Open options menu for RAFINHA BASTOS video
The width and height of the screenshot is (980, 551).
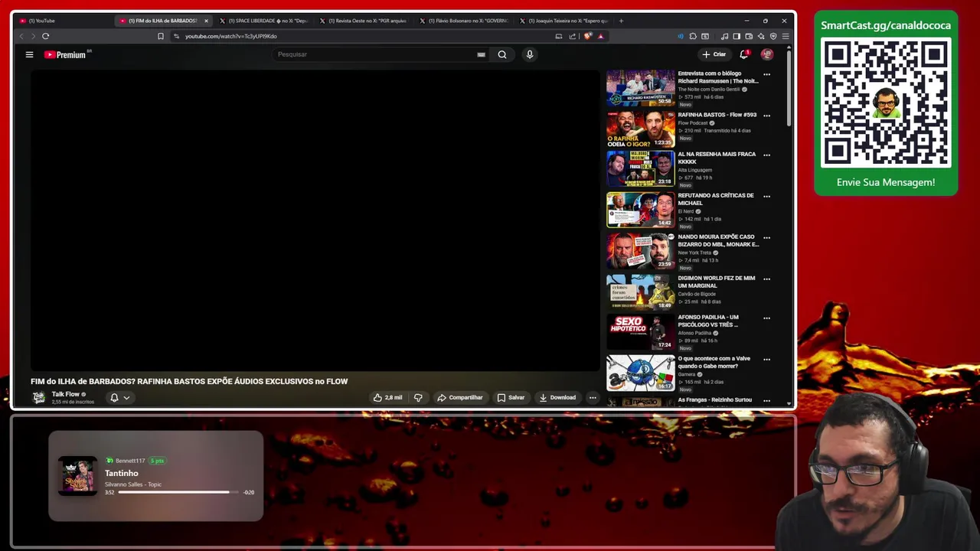point(766,116)
